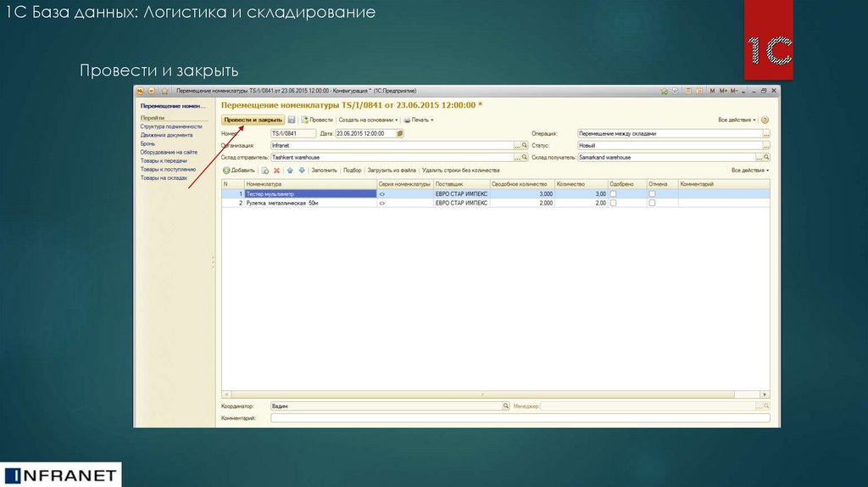Click the add-to-favorites star icon at top right
Screen dimensions: 868x487
click(664, 91)
